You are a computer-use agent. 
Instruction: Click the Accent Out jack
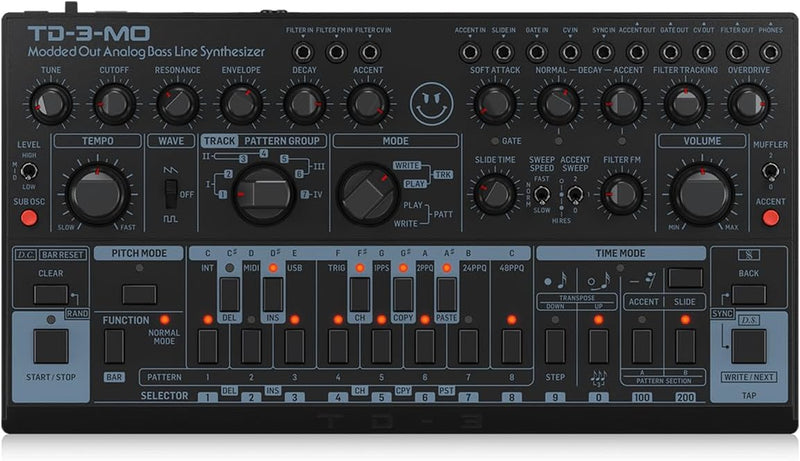click(x=637, y=52)
